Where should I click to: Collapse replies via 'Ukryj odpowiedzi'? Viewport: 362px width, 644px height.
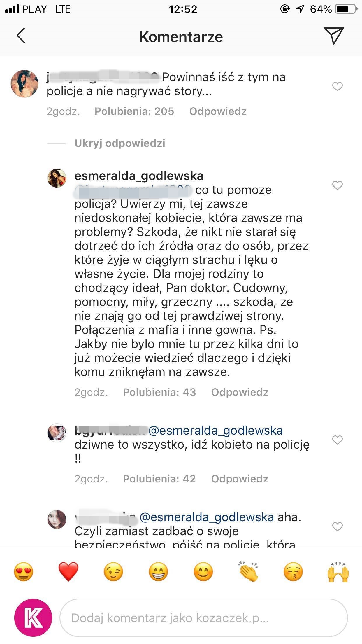tap(120, 143)
